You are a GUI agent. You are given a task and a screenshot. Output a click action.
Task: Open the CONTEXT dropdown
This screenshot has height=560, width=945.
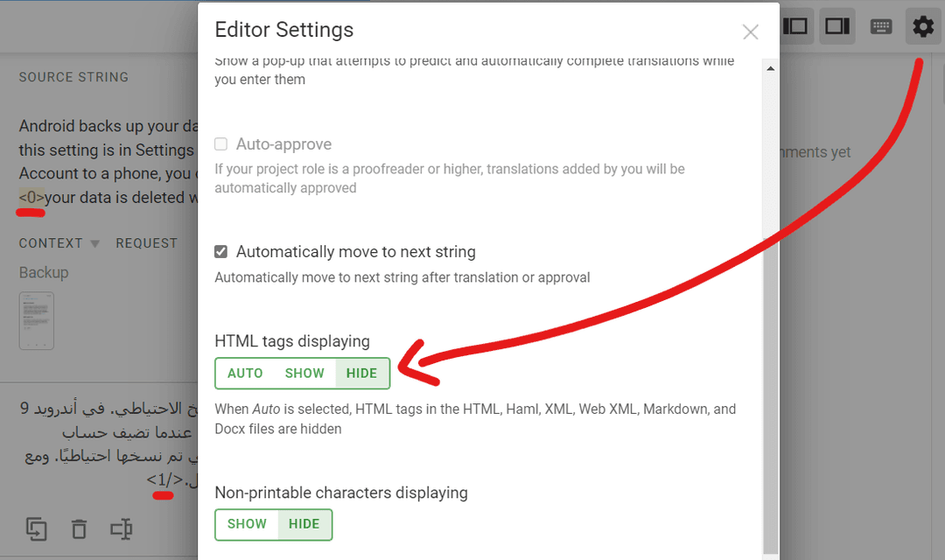click(x=94, y=243)
